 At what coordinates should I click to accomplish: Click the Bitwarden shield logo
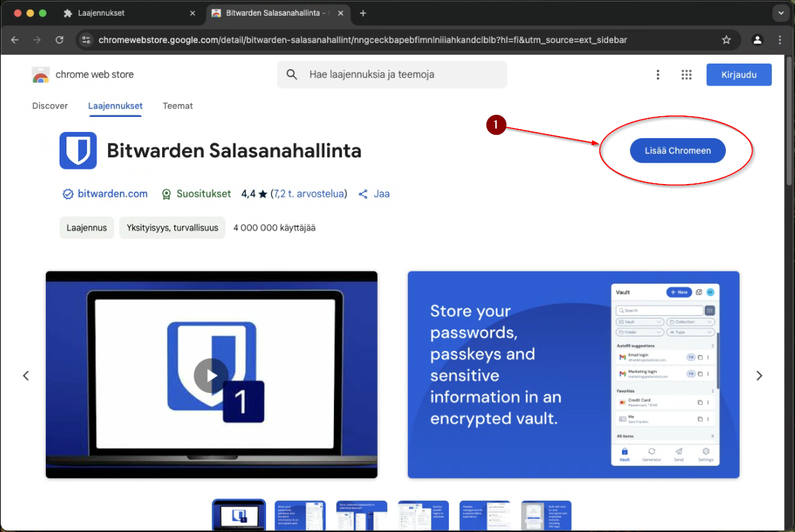click(78, 150)
